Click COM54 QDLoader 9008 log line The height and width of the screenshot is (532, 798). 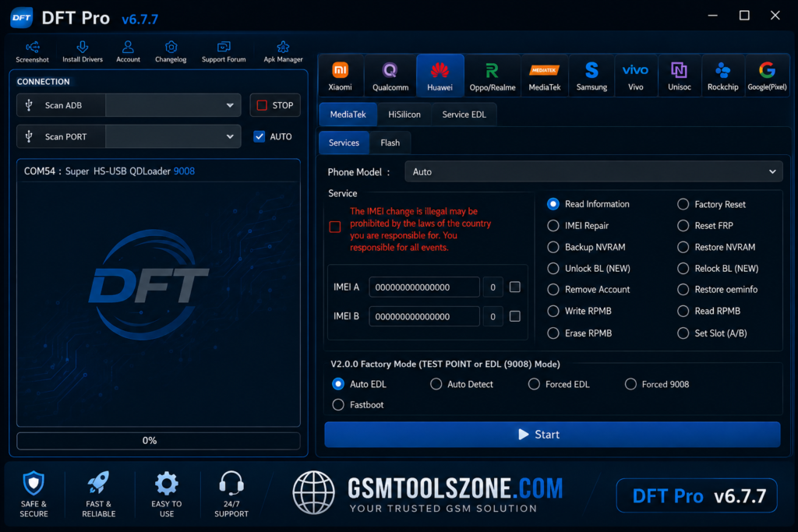click(109, 171)
